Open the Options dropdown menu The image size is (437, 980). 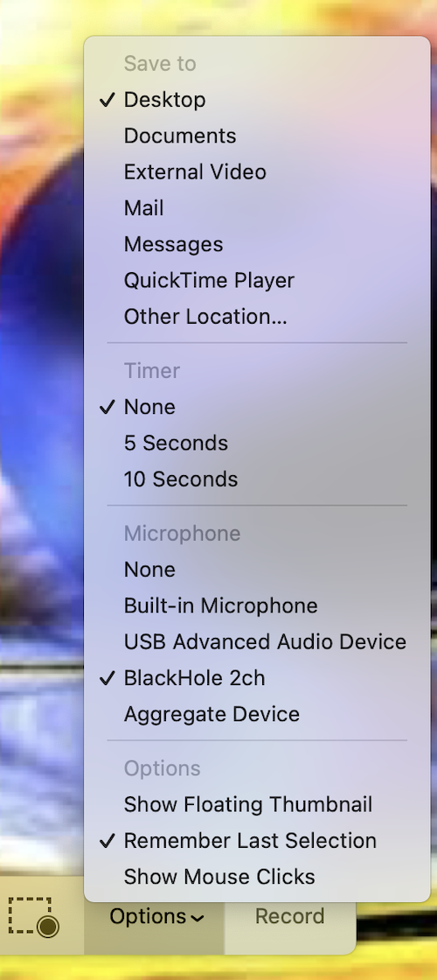[x=156, y=917]
